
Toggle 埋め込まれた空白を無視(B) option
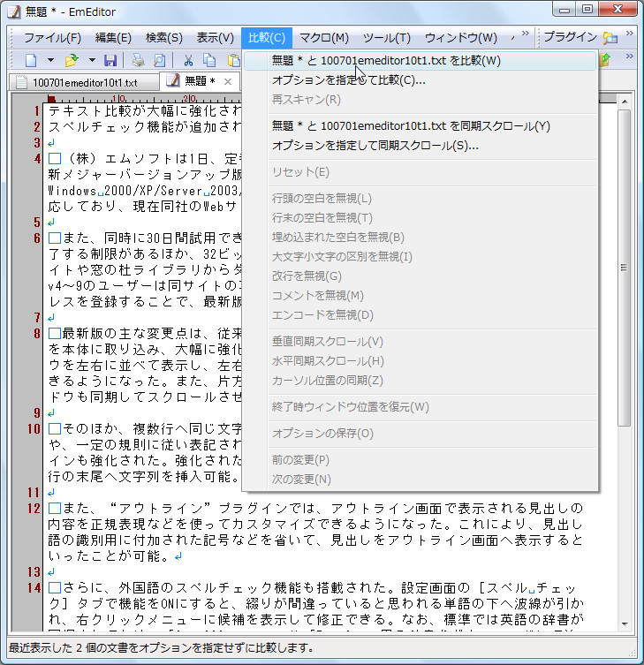point(420,238)
